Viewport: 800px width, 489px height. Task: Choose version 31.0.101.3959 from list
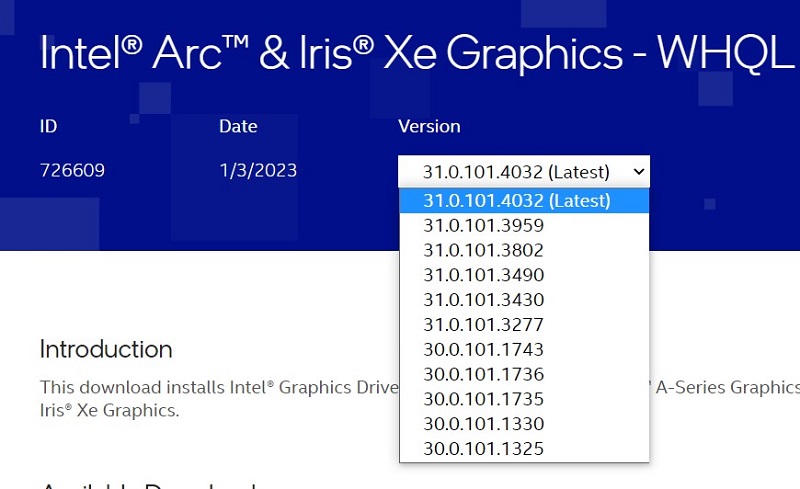483,225
